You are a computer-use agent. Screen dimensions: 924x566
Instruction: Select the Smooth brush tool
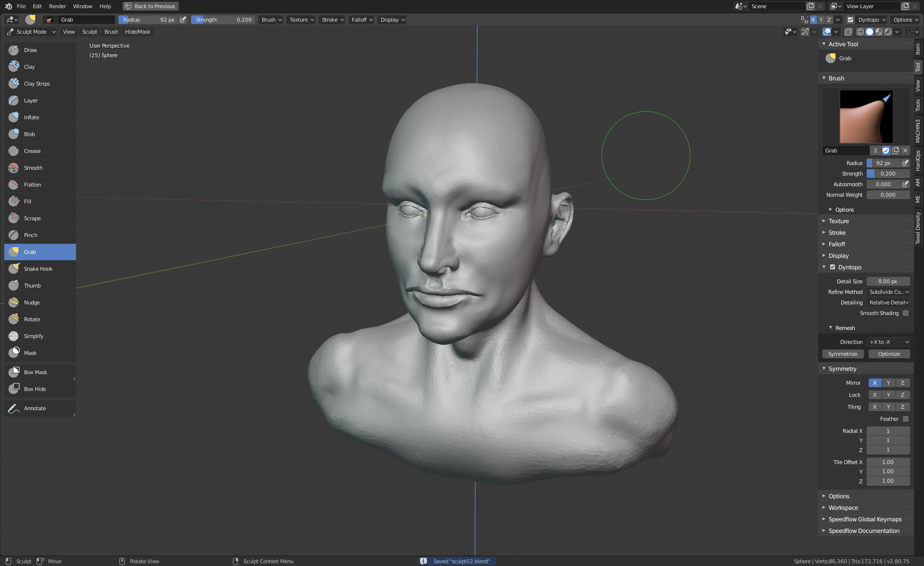click(33, 168)
